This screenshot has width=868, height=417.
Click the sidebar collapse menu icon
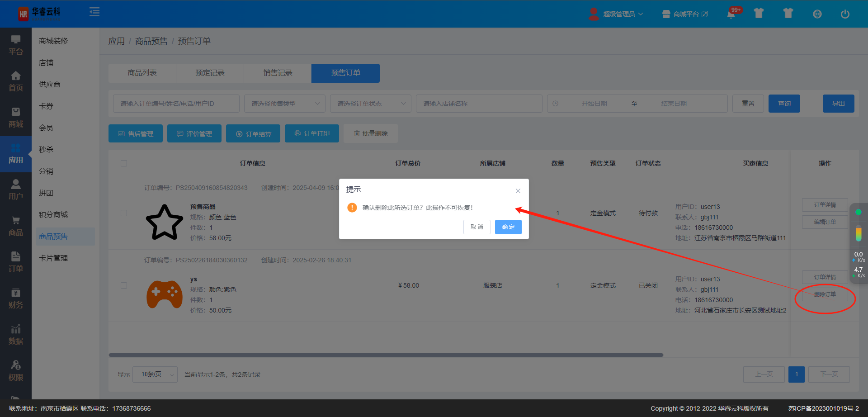point(94,12)
